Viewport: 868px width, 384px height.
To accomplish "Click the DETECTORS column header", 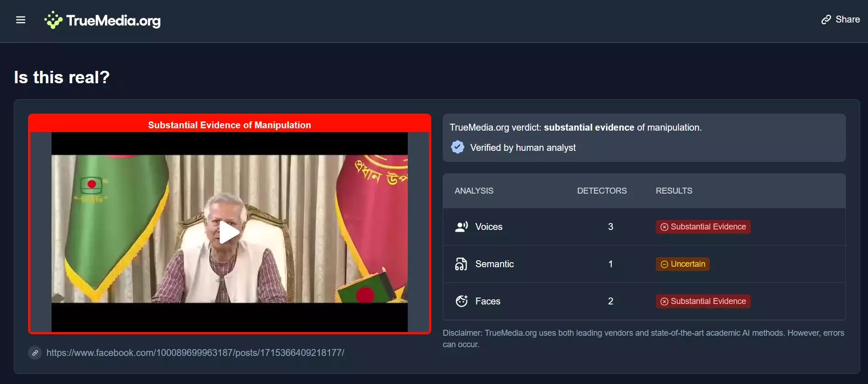I will 602,191.
